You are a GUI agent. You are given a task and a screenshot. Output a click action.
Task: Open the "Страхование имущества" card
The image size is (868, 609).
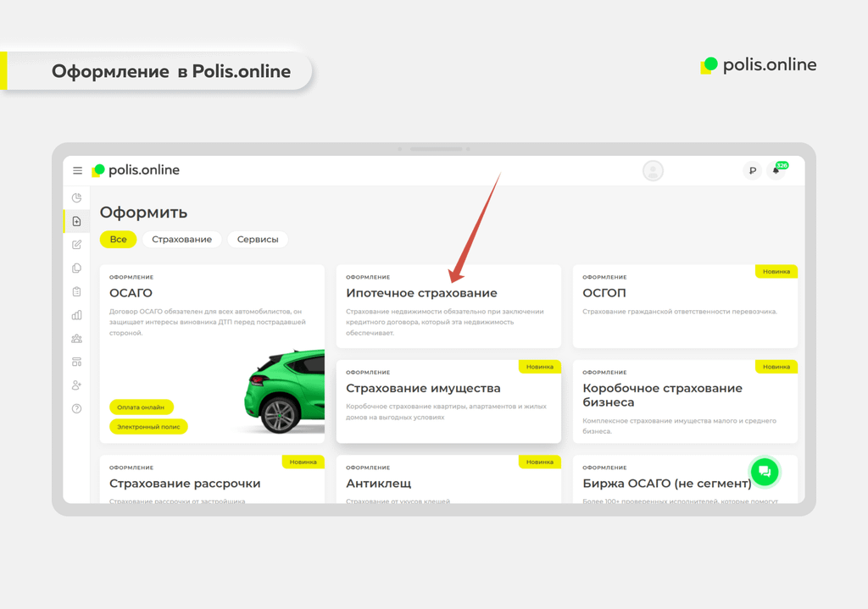(x=448, y=401)
